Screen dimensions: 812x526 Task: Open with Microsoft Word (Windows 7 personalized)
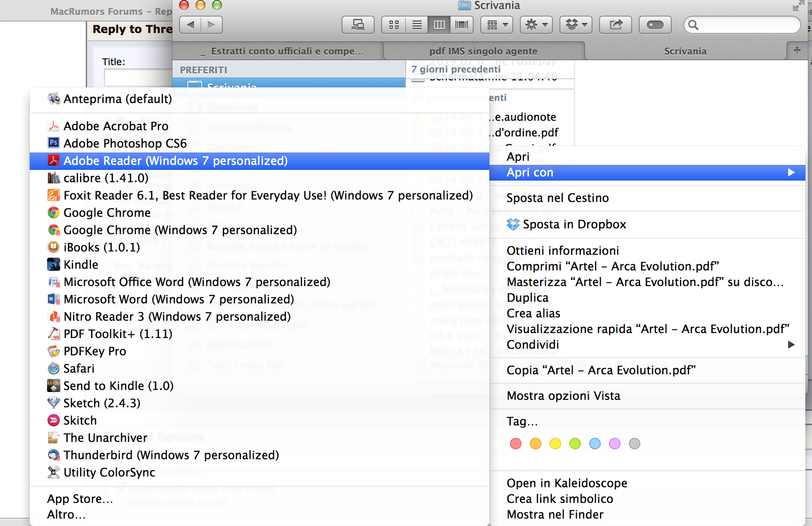tap(260, 299)
